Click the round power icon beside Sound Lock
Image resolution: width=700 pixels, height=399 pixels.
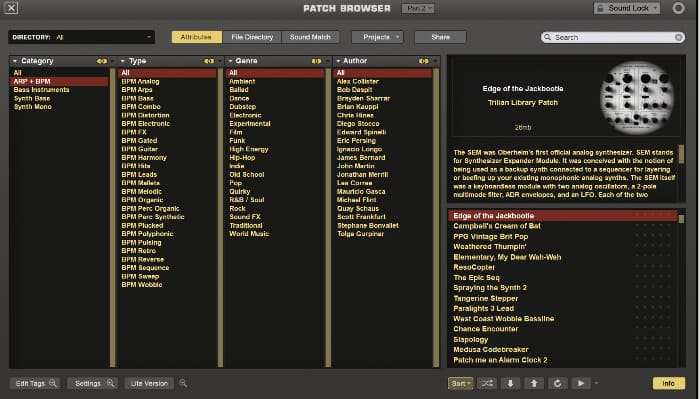pos(678,8)
